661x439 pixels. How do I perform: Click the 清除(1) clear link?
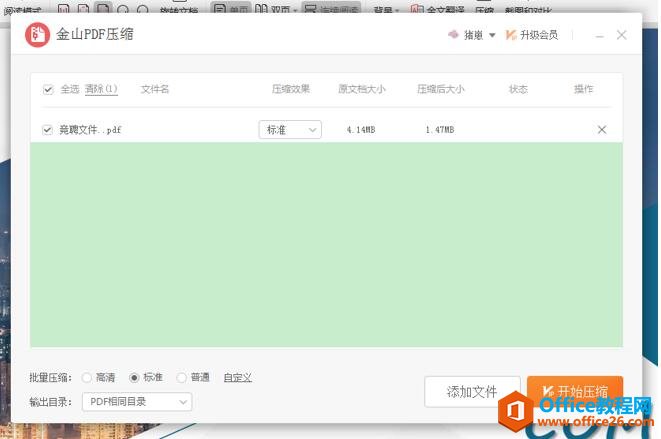(x=101, y=89)
